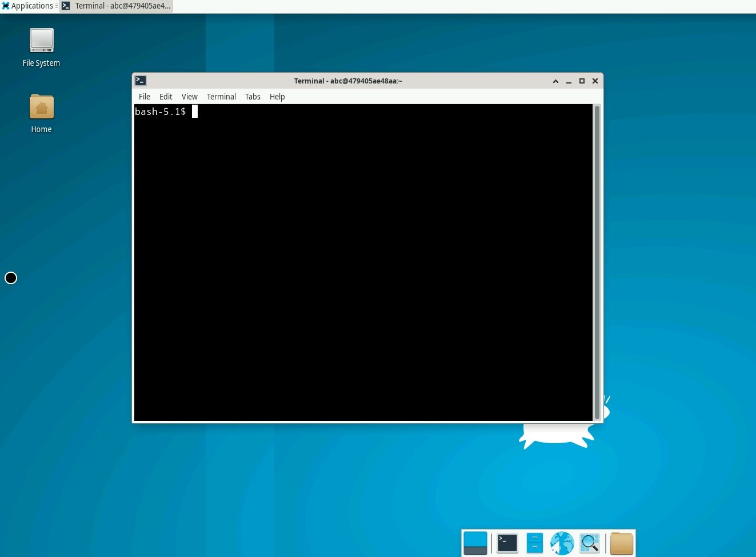Open the Application Finder from the dock

point(589,543)
